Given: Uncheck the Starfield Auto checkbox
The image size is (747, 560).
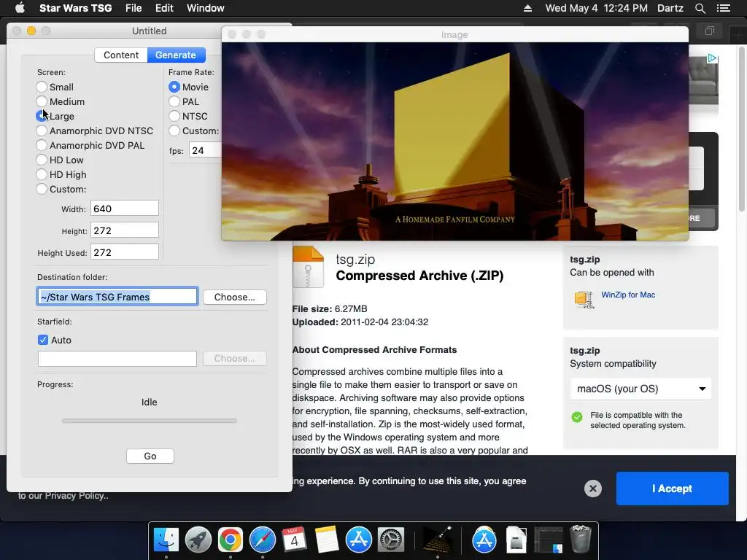Looking at the screenshot, I should coord(43,340).
